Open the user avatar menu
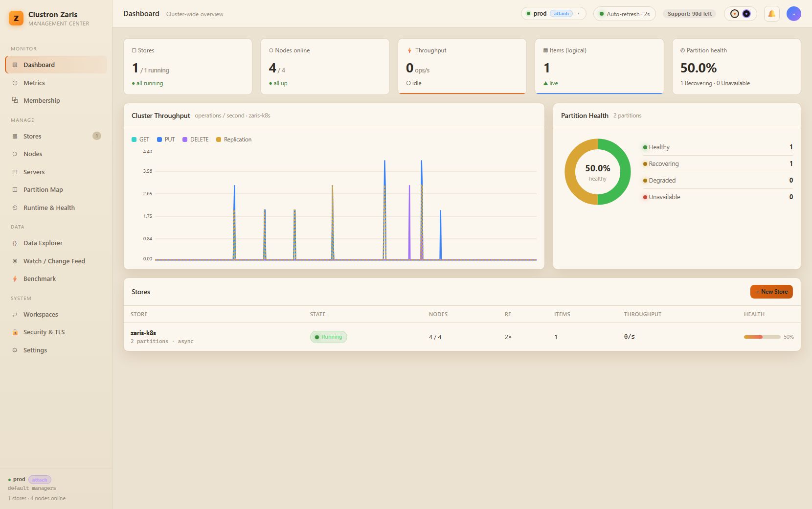The width and height of the screenshot is (812, 509). click(793, 14)
